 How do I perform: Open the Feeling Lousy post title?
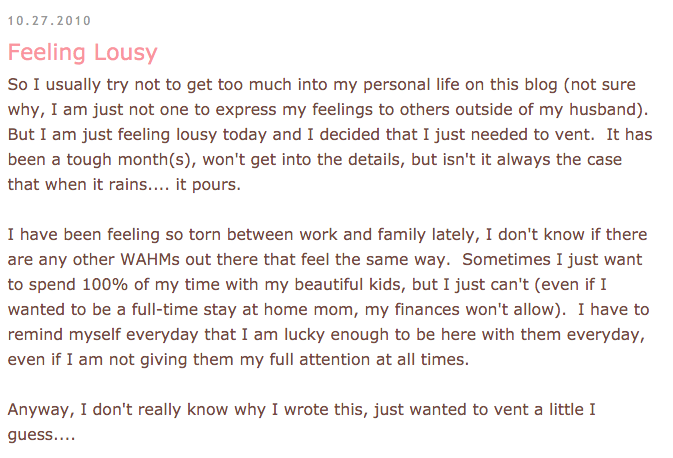82,53
